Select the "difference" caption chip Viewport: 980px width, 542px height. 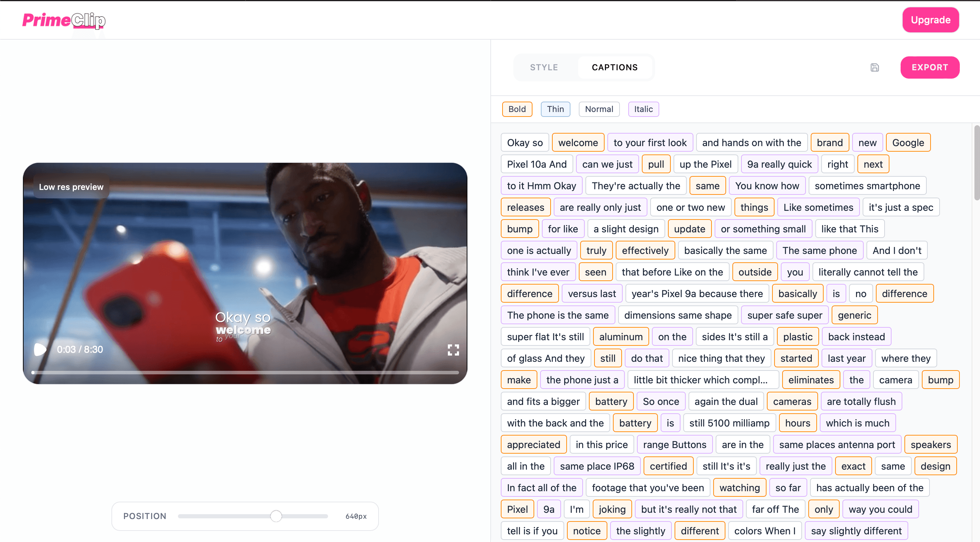click(530, 293)
